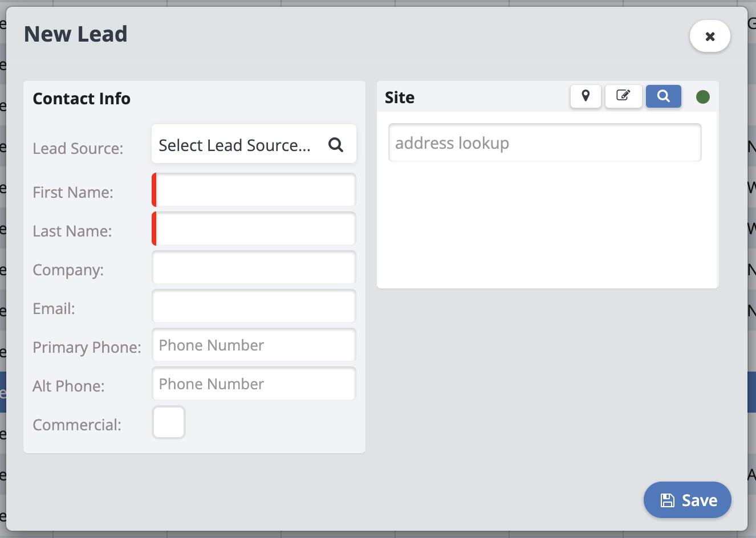Image resolution: width=756 pixels, height=538 pixels.
Task: Click the map pin location icon
Action: point(586,96)
